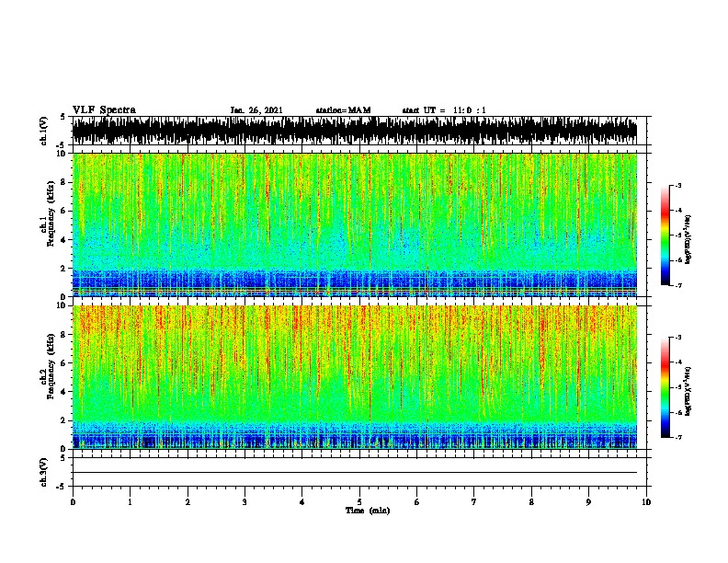Screen dimensions: 728x563
Task: Click the '-3' label on ch.2 color bar
Action: tap(677, 338)
